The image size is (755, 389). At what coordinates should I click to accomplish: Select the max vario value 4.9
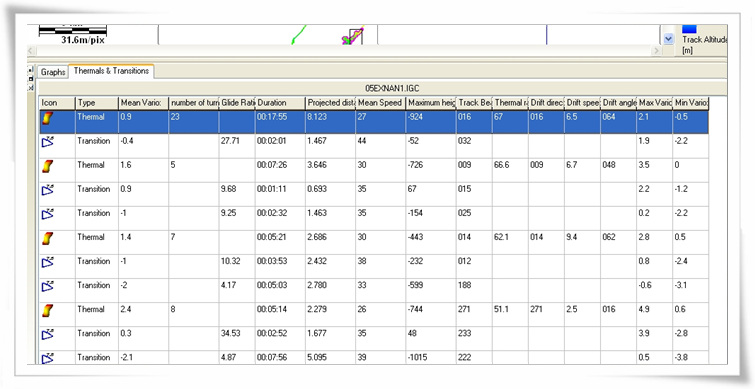pos(644,310)
